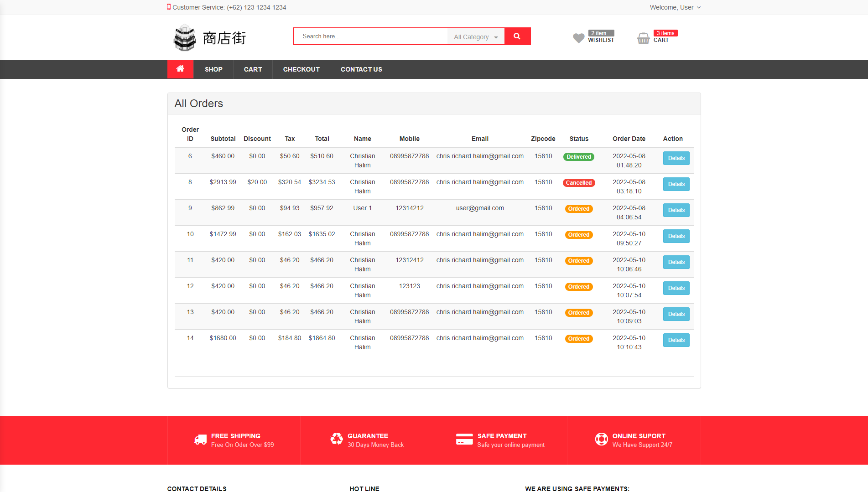The image size is (868, 492).
Task: Click the total $3234.53
Action: pos(322,182)
